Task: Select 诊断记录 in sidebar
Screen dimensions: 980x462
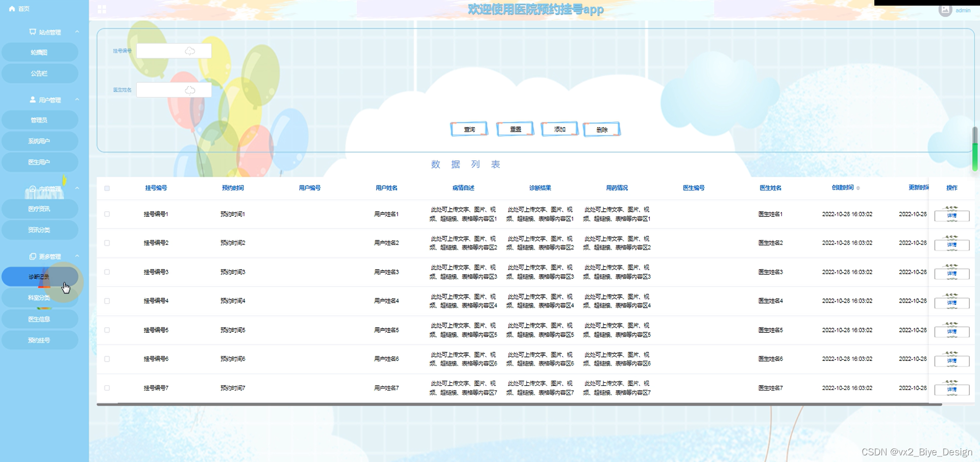Action: click(40, 277)
